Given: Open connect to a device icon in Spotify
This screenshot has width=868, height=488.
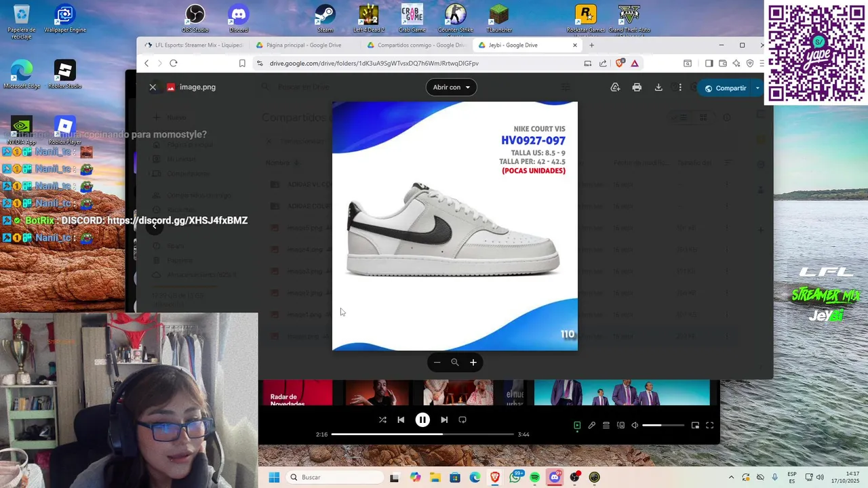Looking at the screenshot, I should (620, 426).
